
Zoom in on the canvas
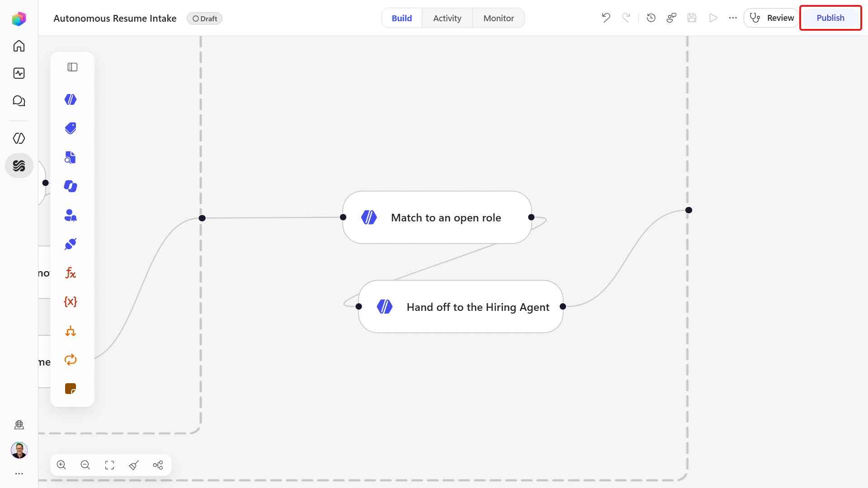[x=61, y=465]
